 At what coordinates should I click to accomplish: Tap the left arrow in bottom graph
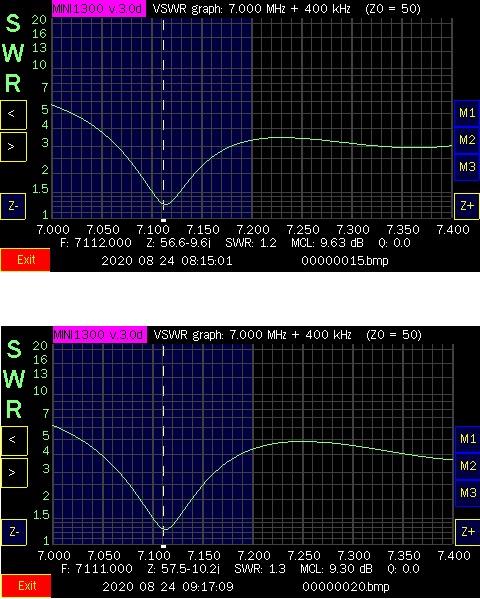tap(14, 440)
